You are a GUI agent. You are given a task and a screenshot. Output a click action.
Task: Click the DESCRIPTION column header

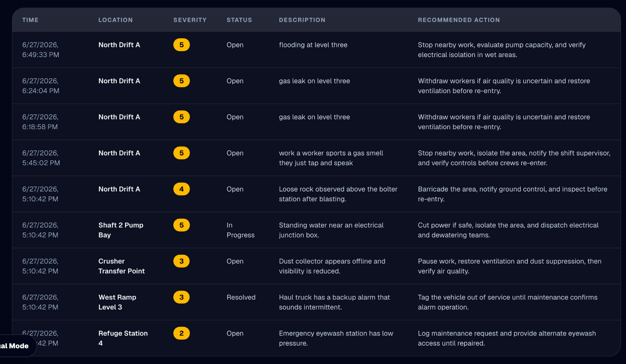pos(302,20)
